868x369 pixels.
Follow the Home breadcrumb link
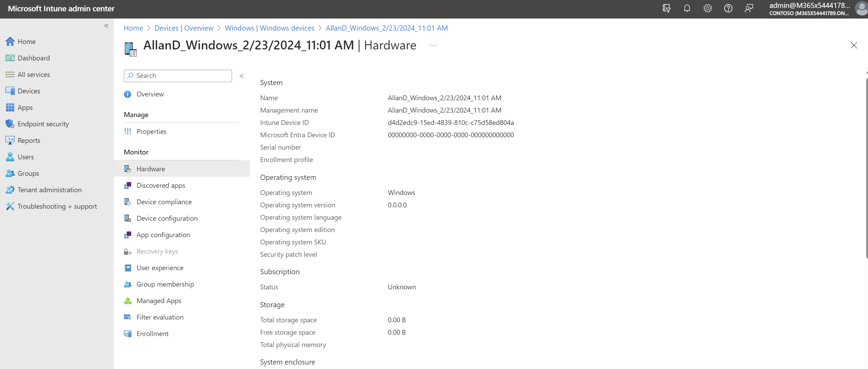[133, 28]
